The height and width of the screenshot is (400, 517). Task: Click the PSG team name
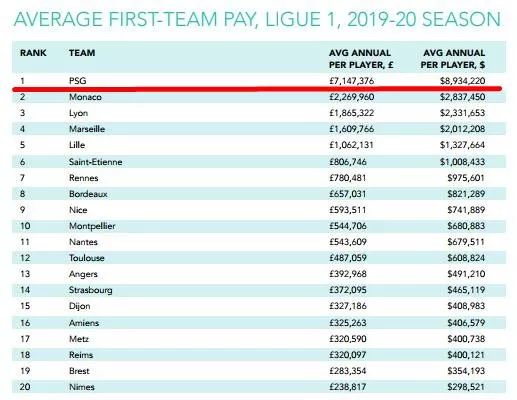pos(77,81)
